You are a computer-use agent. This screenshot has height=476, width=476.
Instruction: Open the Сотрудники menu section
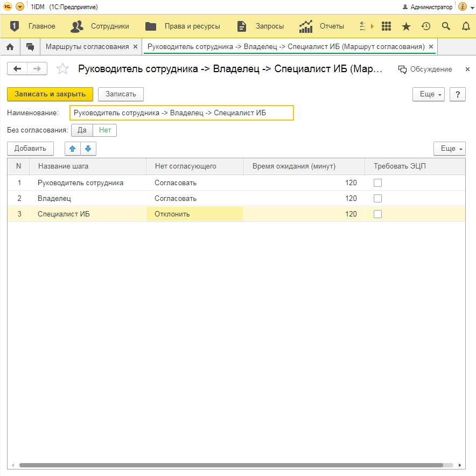click(x=100, y=26)
